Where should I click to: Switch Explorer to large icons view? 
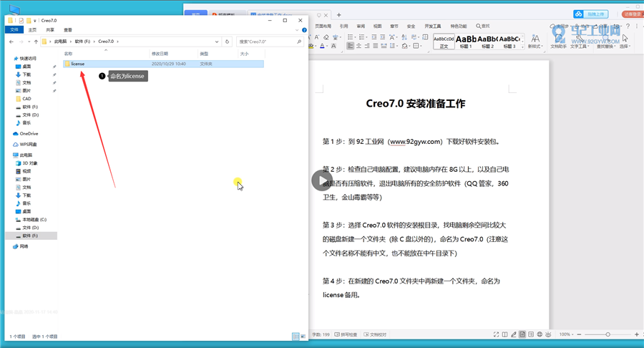(x=303, y=336)
